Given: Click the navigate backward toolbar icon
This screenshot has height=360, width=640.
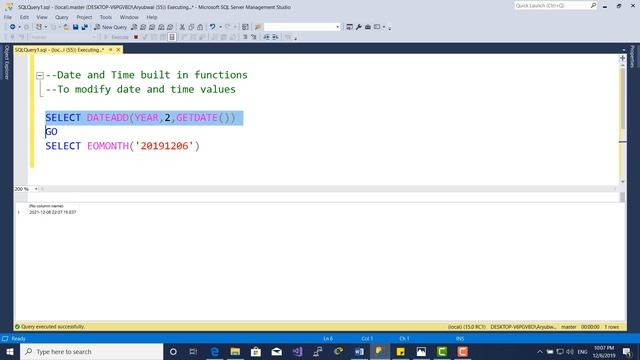Looking at the screenshot, I should (13, 27).
